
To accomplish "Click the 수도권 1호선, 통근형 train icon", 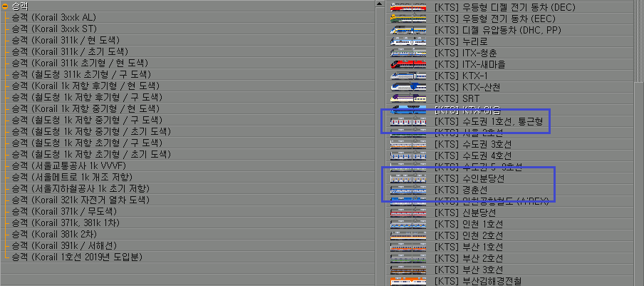I will (x=408, y=122).
